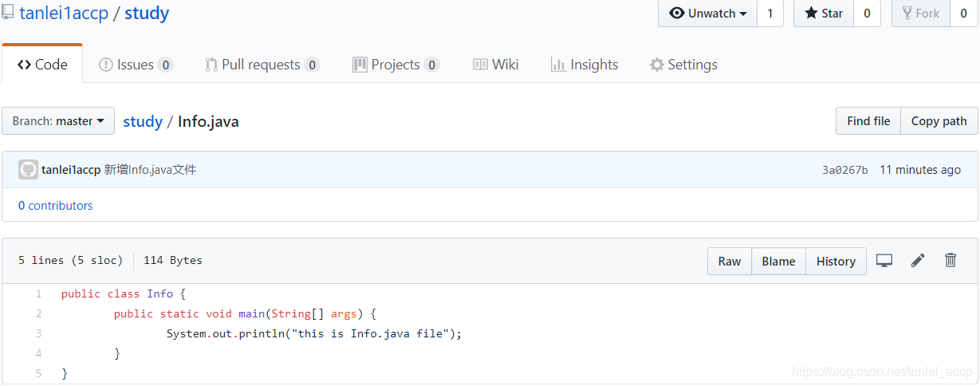Viewport: 980px width, 386px height.
Task: View forks count 0
Action: (x=963, y=13)
